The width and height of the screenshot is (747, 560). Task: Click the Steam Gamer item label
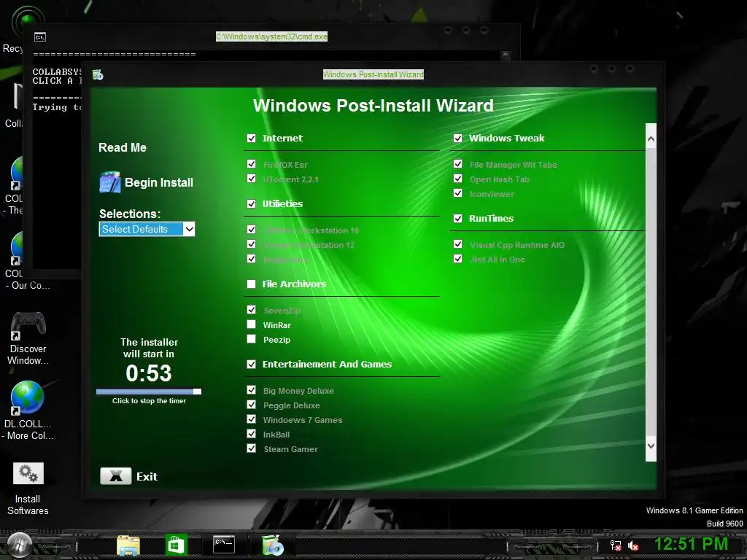(290, 449)
